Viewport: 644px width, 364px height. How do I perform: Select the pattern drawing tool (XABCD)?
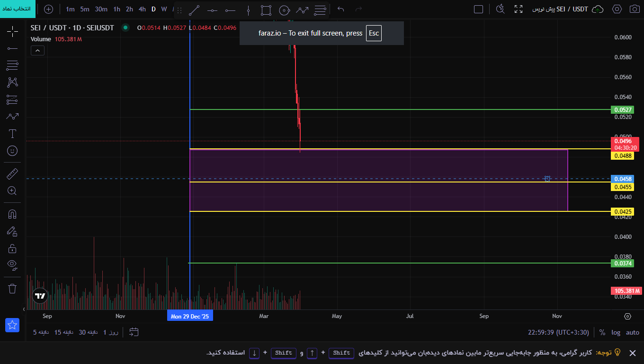point(12,82)
